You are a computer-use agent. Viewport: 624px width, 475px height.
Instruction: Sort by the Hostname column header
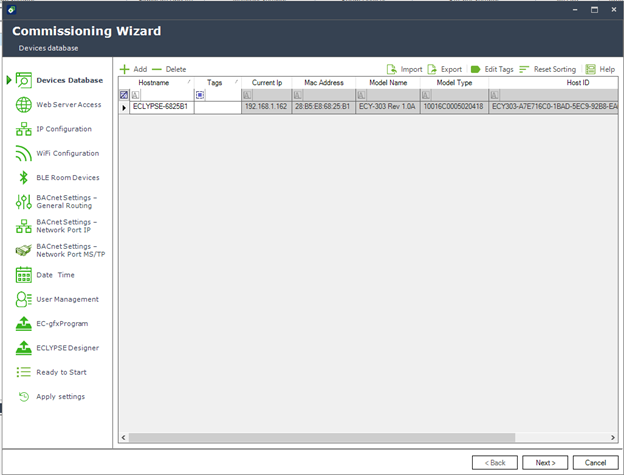(x=154, y=83)
